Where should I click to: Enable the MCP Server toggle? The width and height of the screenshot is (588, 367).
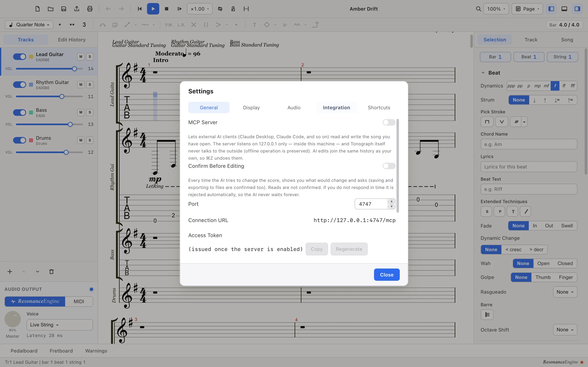pos(389,122)
